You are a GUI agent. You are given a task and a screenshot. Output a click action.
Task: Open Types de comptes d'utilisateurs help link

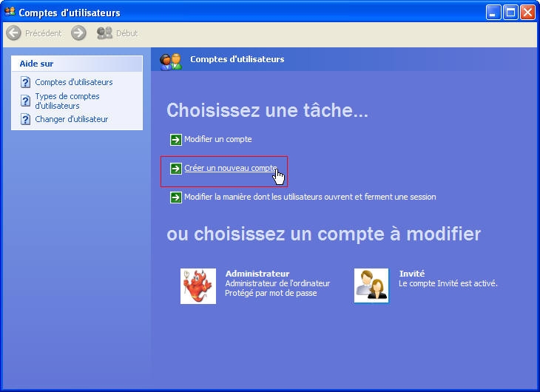[67, 101]
